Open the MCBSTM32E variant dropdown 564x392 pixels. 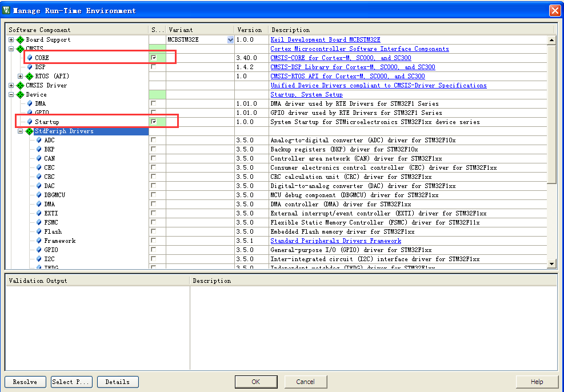230,40
